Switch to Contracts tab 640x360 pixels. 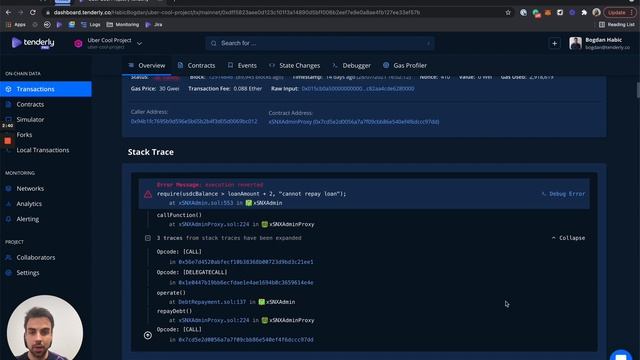pyautogui.click(x=197, y=65)
